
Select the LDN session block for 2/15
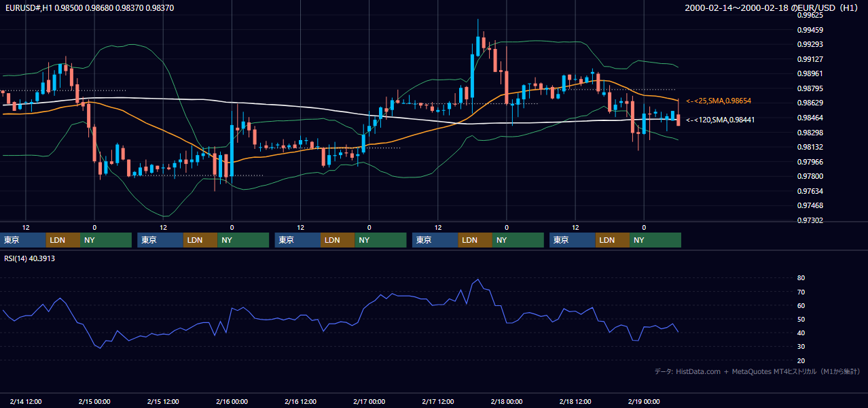[x=201, y=240]
